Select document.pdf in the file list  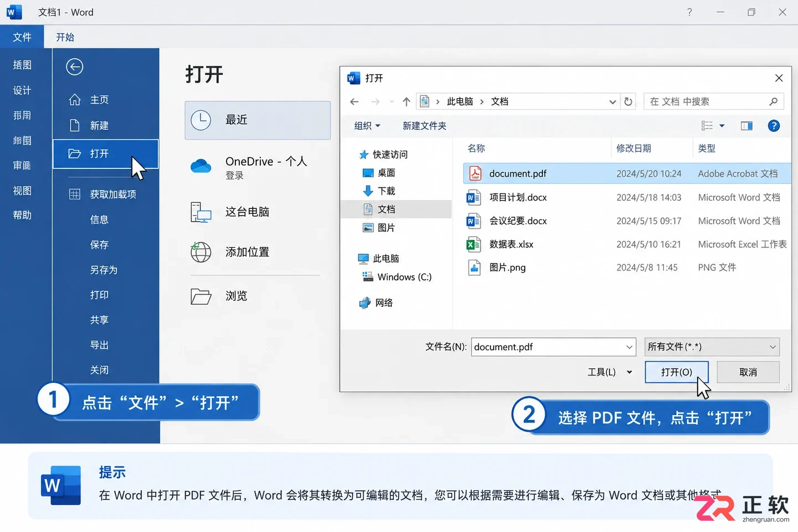[x=626, y=173]
